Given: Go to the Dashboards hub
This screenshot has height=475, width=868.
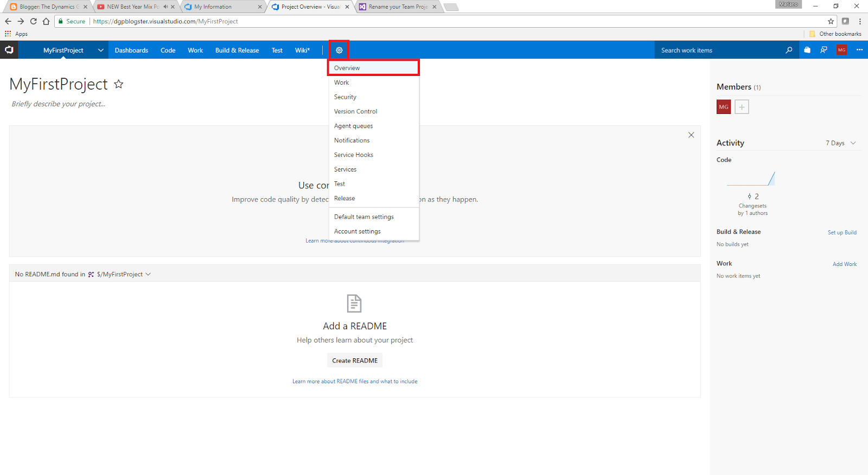Looking at the screenshot, I should click(131, 50).
